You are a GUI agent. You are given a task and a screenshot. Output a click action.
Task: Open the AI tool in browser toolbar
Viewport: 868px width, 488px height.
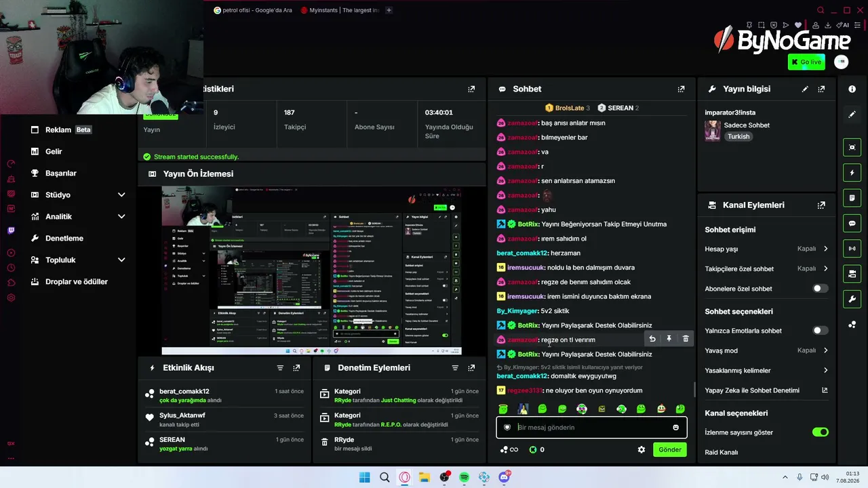coord(844,25)
